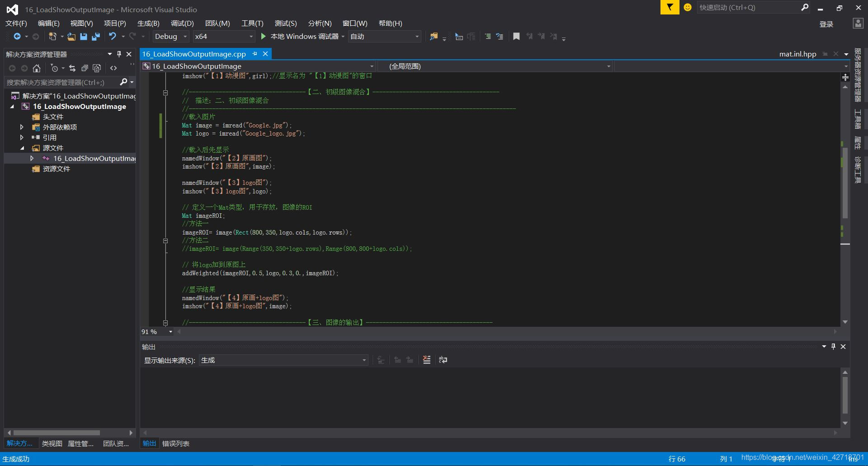This screenshot has height=466, width=868.
Task: Click Show All Files icon in Solution Explorer
Action: [x=97, y=68]
